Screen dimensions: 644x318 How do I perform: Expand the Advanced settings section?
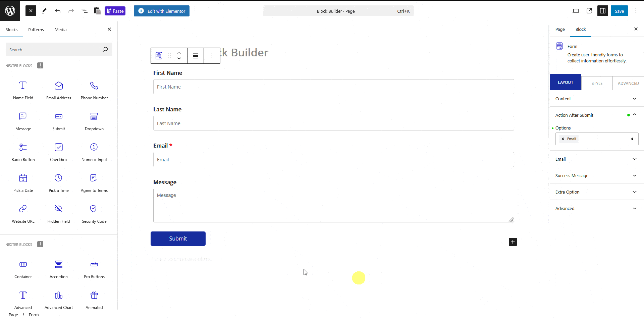tap(597, 208)
